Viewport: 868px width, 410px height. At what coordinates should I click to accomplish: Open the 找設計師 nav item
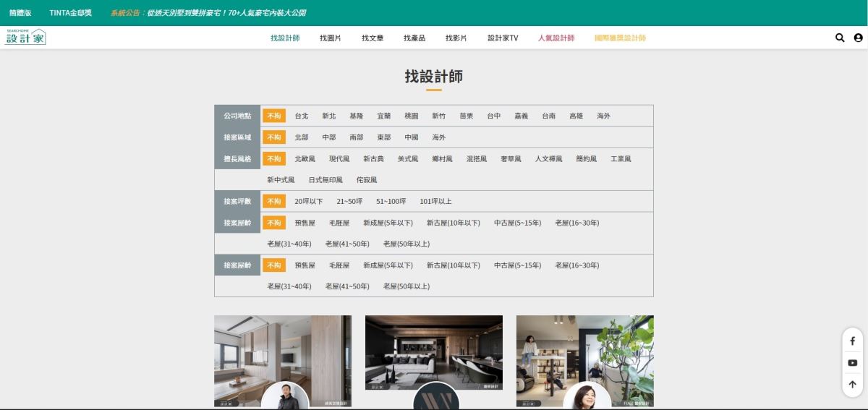pos(285,38)
